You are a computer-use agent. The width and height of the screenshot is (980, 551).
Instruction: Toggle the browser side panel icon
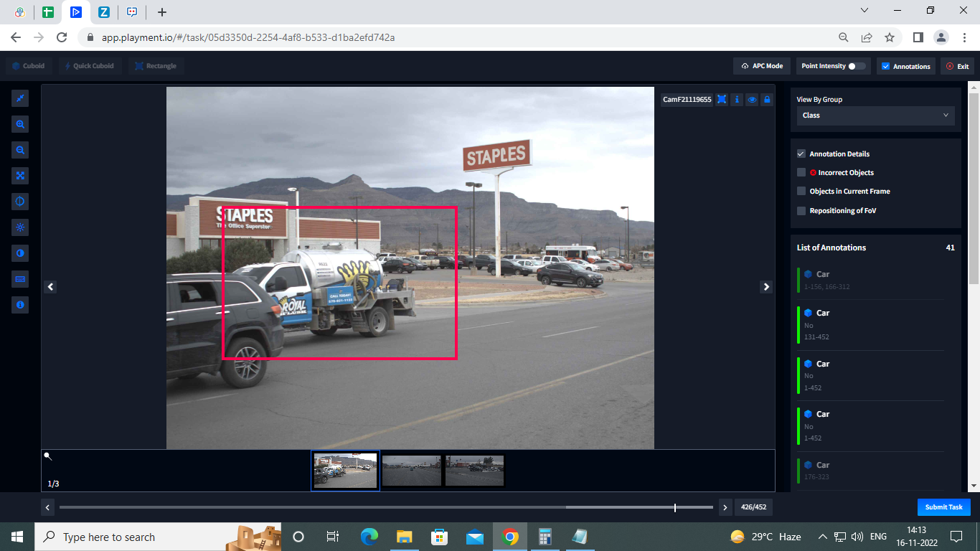[918, 37]
